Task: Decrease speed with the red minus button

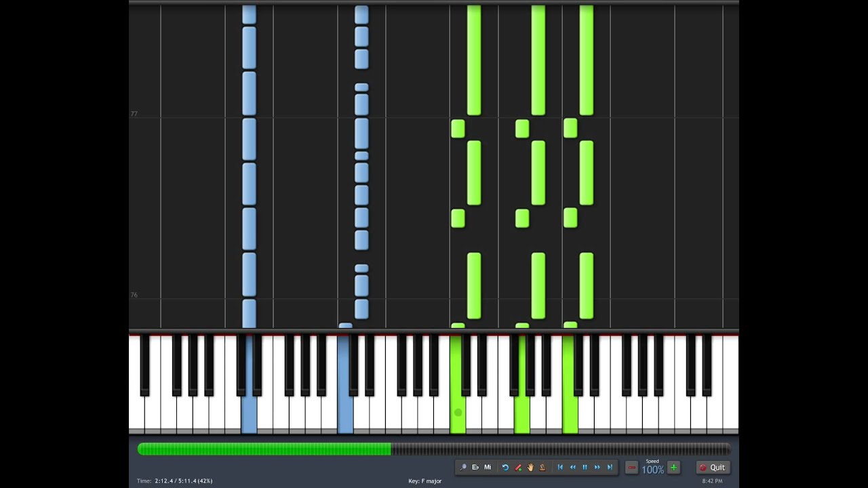Action: pyautogui.click(x=632, y=468)
